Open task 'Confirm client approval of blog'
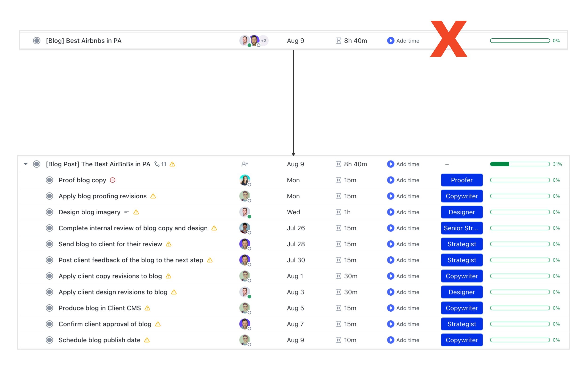This screenshot has height=376, width=588. [105, 324]
